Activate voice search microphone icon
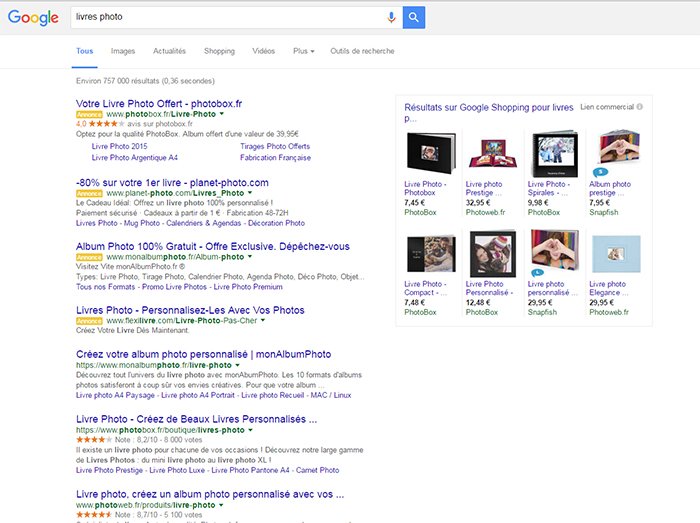700x523 pixels. (391, 17)
